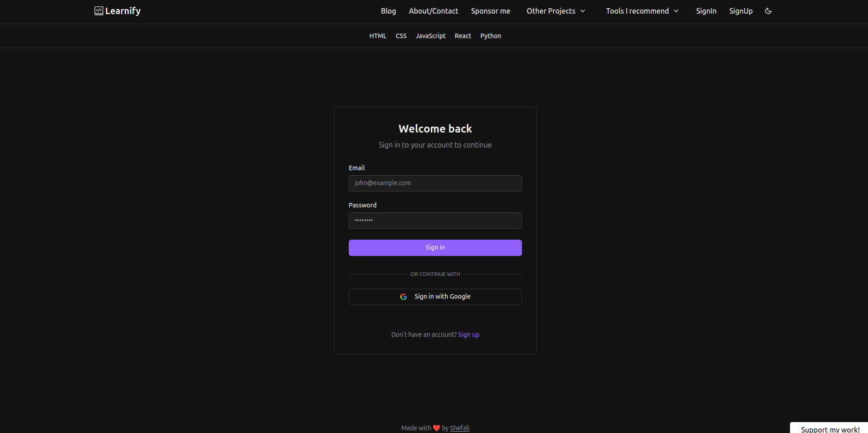Click the Learnify logo icon
This screenshot has width=868, height=433.
[x=99, y=10]
